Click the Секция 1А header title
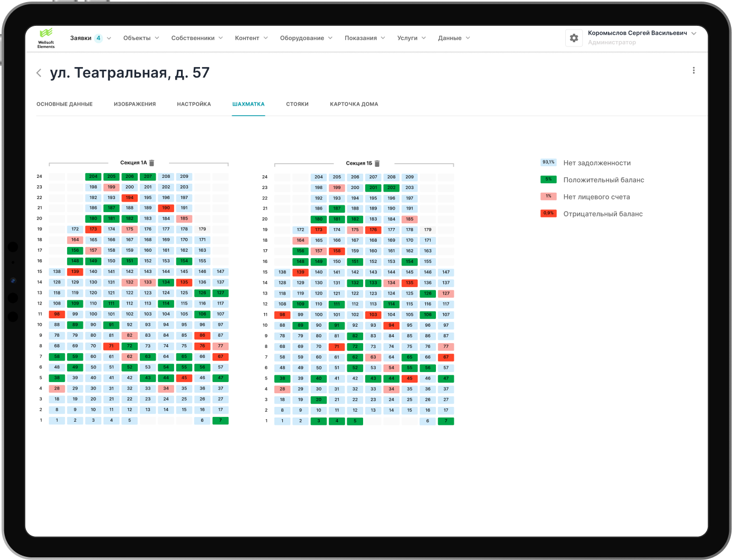The image size is (732, 560). click(134, 163)
